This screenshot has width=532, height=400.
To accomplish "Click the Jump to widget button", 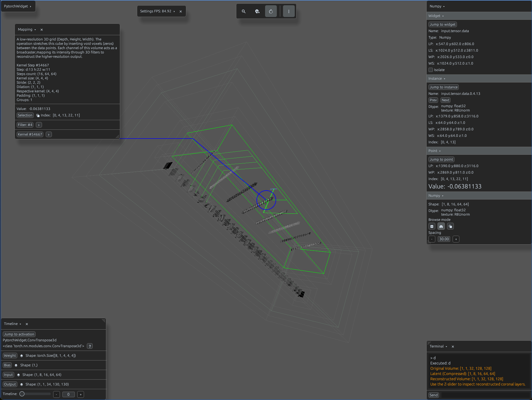I will click(x=443, y=24).
